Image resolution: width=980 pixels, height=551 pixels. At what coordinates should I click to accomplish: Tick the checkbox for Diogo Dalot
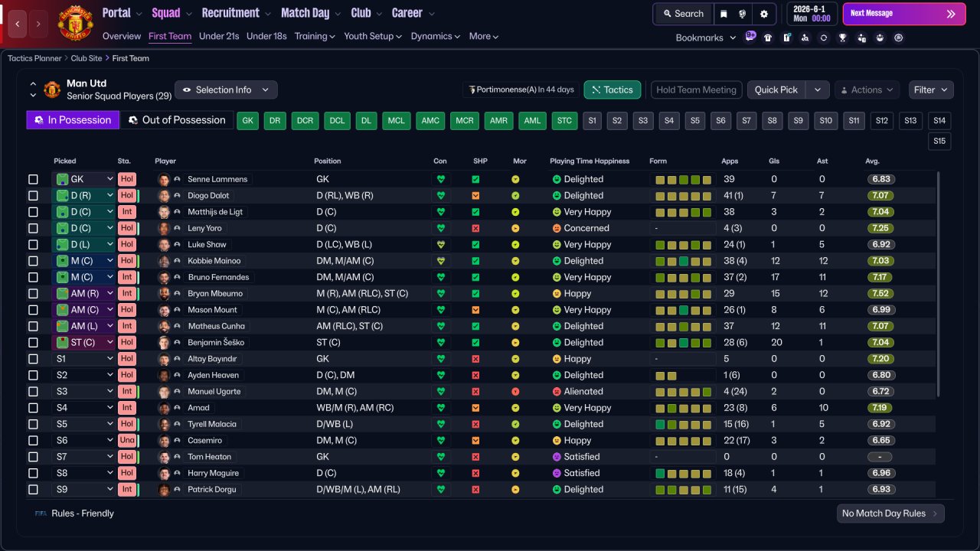pos(33,196)
